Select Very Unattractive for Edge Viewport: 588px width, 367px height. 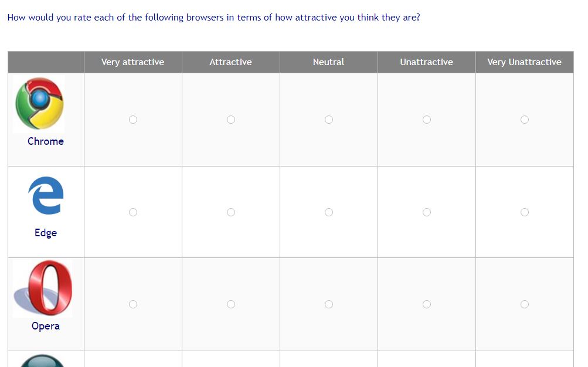(x=525, y=212)
